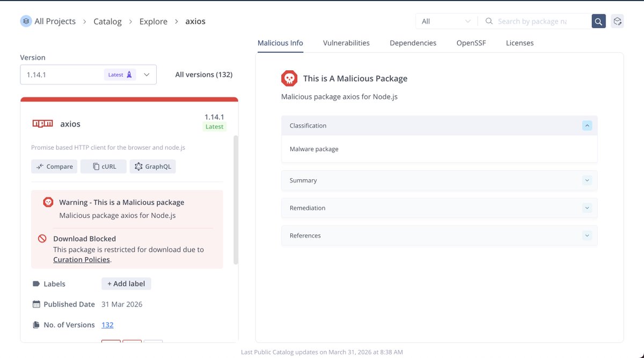Viewport: 644px width, 358px height.
Task: Click 'This is A Malicious Package' heading
Action: point(355,78)
